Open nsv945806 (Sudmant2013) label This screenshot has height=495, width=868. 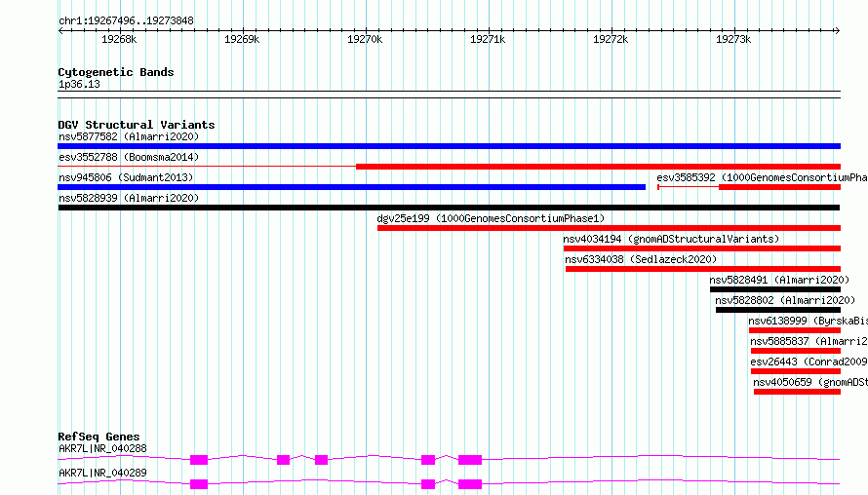click(x=126, y=177)
